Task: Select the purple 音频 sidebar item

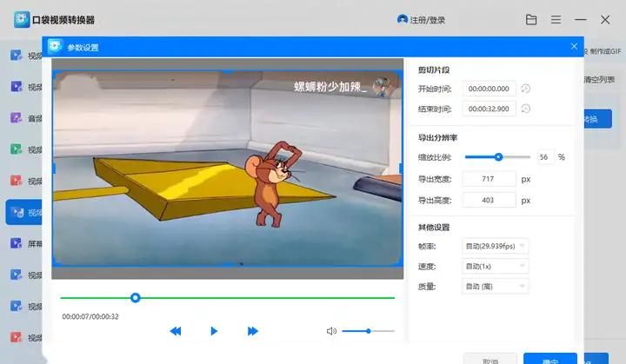Action: click(x=24, y=118)
